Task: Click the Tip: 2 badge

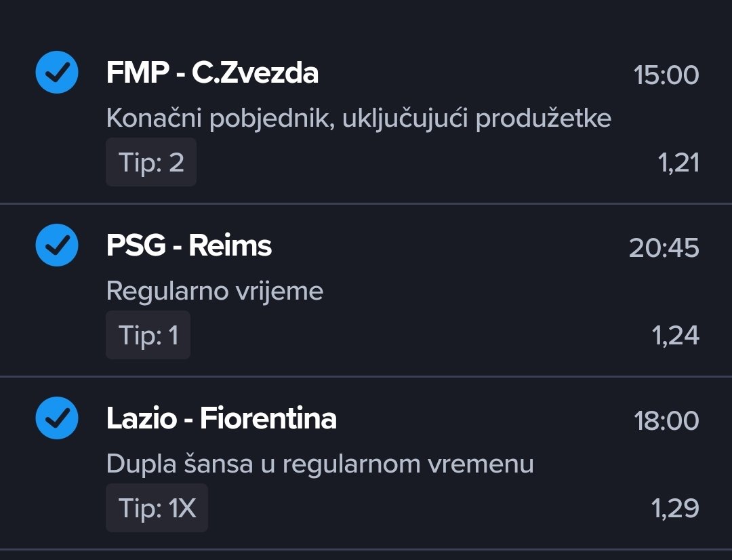Action: coord(151,162)
